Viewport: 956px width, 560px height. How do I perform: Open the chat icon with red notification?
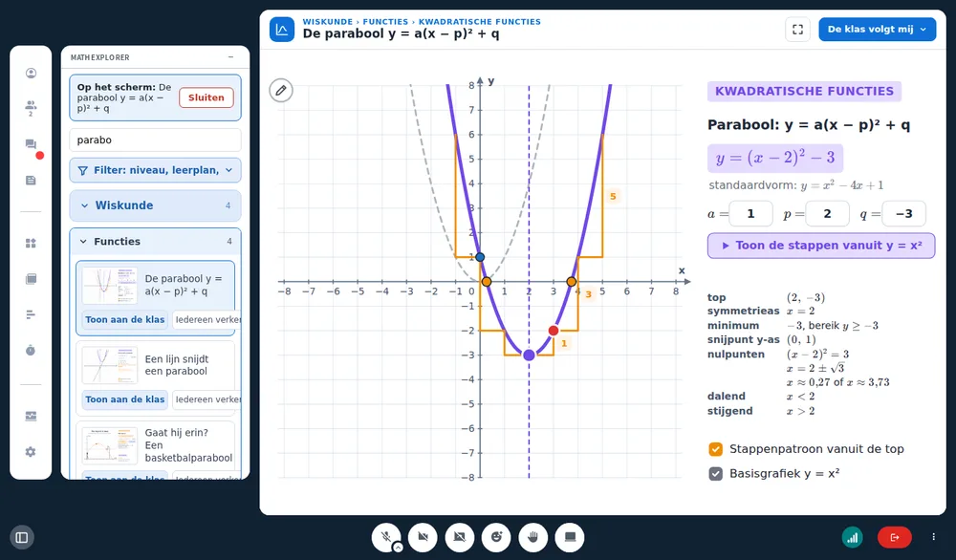click(x=32, y=146)
